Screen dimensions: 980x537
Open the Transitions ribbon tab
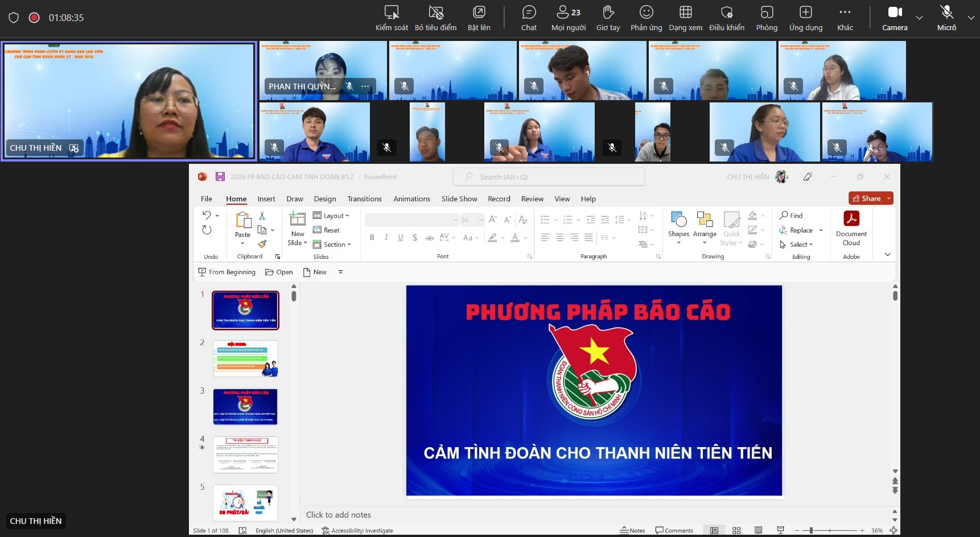click(364, 199)
